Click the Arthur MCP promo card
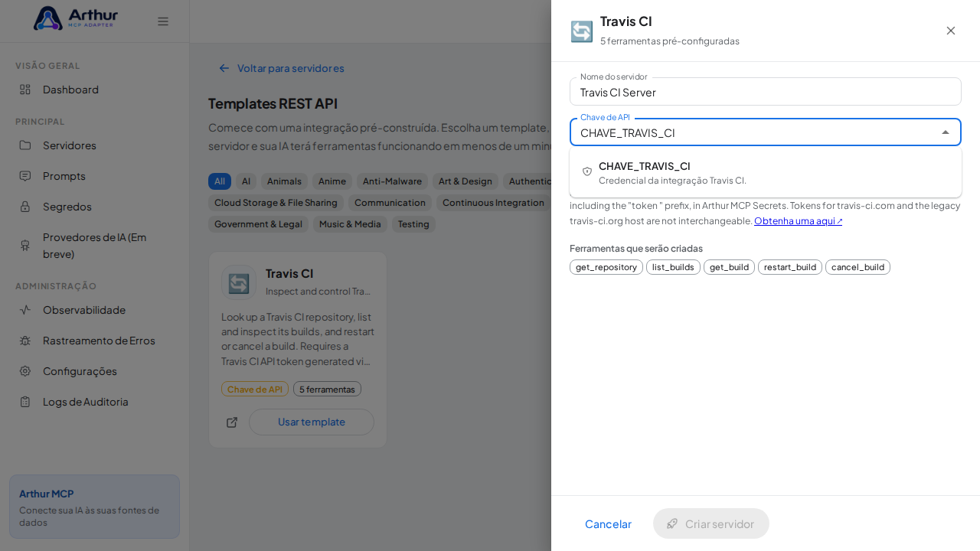980x551 pixels. coord(95,507)
